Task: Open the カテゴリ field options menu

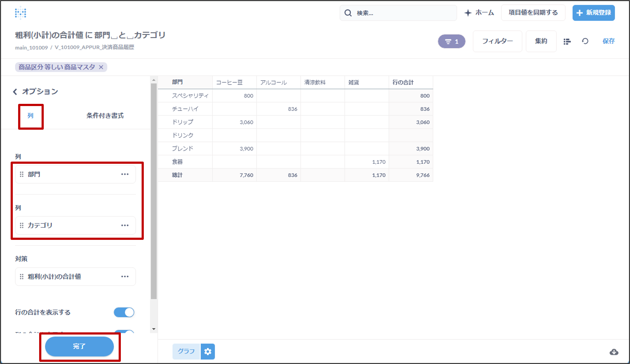Action: pos(125,225)
